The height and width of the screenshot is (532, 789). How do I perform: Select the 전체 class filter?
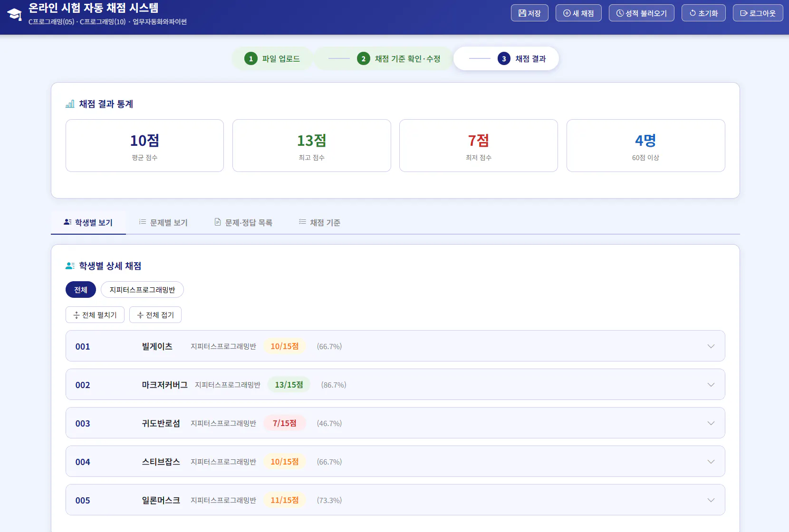tap(81, 290)
